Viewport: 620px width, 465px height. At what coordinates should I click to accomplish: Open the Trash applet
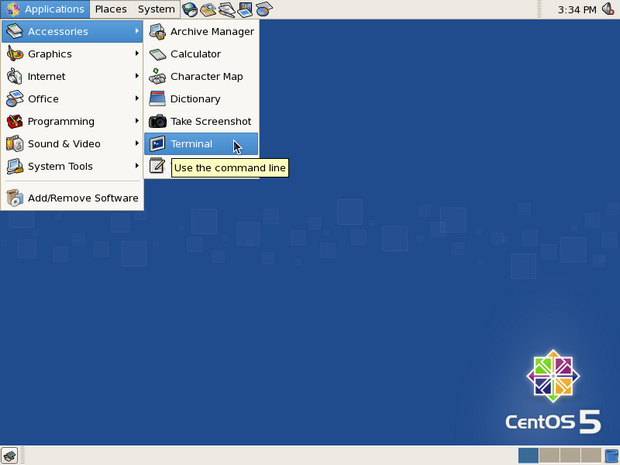pyautogui.click(x=612, y=456)
